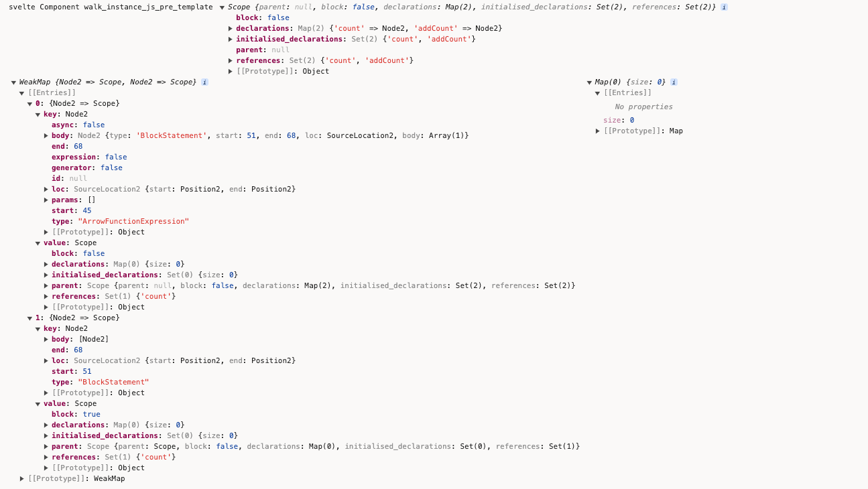This screenshot has width=868, height=489.
Task: Collapse WeakMap entry 0
Action: (x=30, y=103)
